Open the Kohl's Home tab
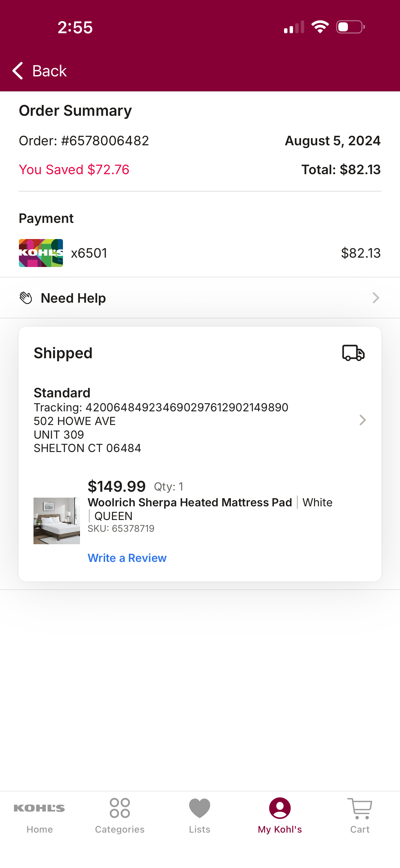400x868 pixels. (x=39, y=816)
